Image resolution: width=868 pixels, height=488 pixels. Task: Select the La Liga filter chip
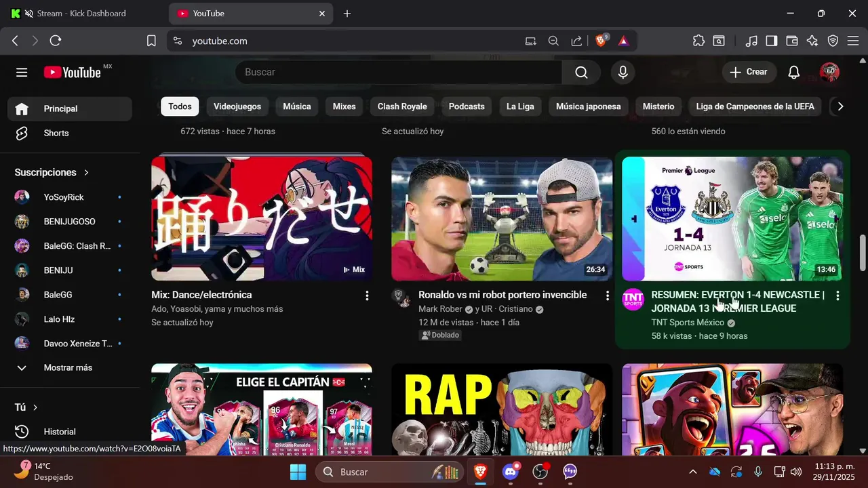(x=520, y=106)
